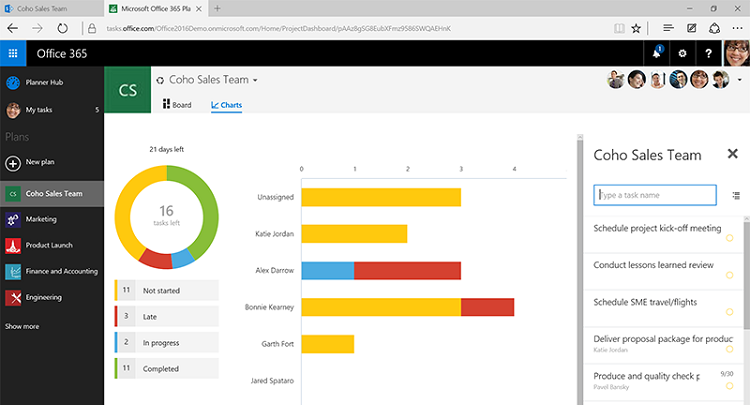
Task: Filter by Completed status legend
Action: tap(166, 369)
